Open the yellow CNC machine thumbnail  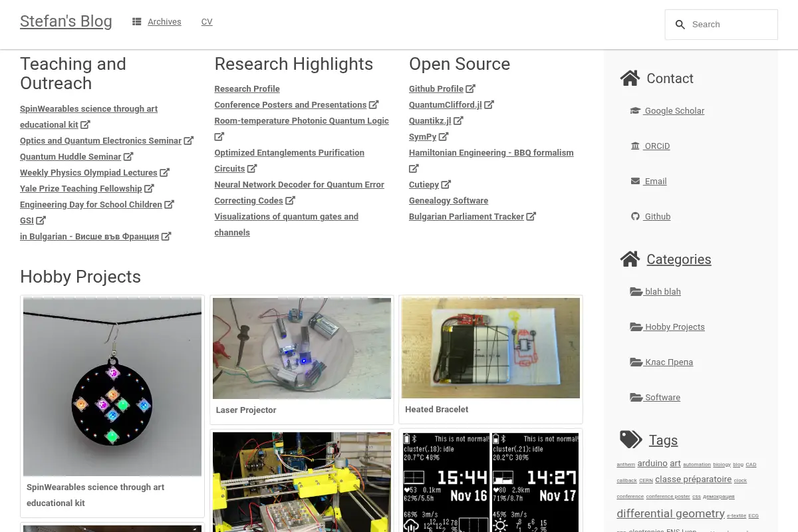click(x=302, y=482)
